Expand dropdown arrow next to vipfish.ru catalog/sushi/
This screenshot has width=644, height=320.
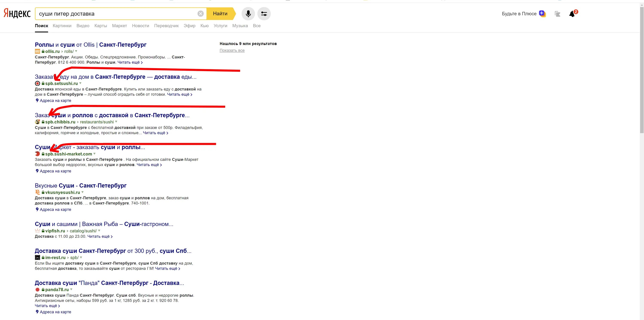pos(99,230)
